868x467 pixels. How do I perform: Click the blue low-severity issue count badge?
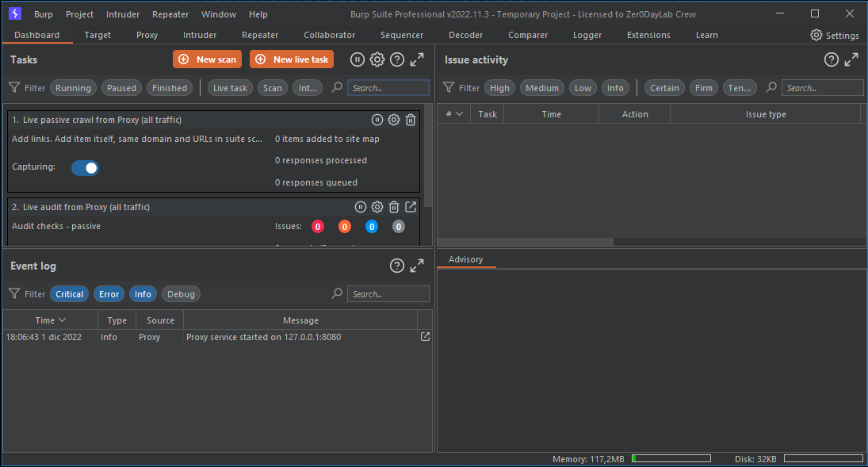372,227
